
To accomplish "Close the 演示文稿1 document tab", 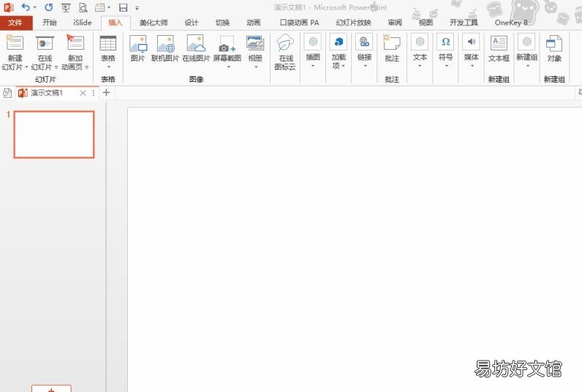I will click(x=83, y=93).
